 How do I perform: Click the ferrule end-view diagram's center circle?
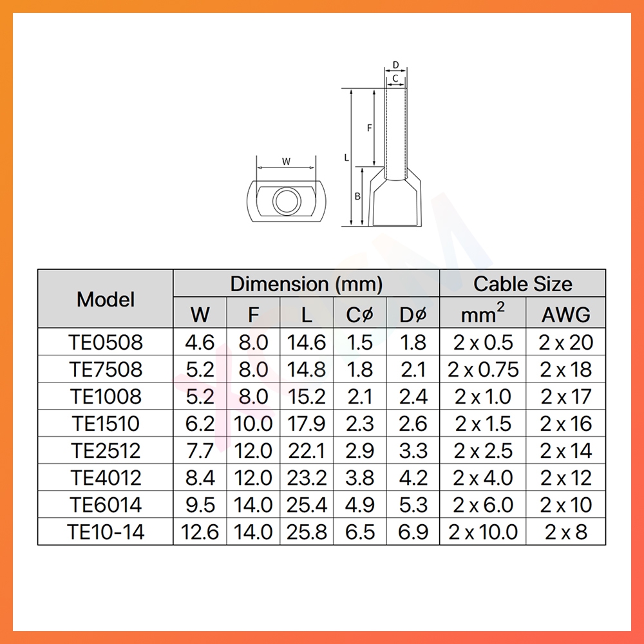[284, 202]
